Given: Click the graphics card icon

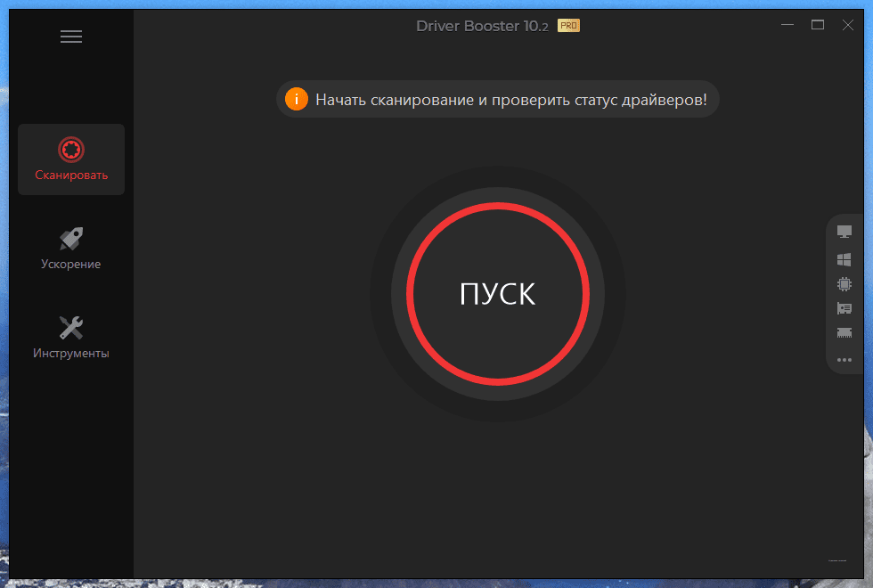Looking at the screenshot, I should [844, 309].
